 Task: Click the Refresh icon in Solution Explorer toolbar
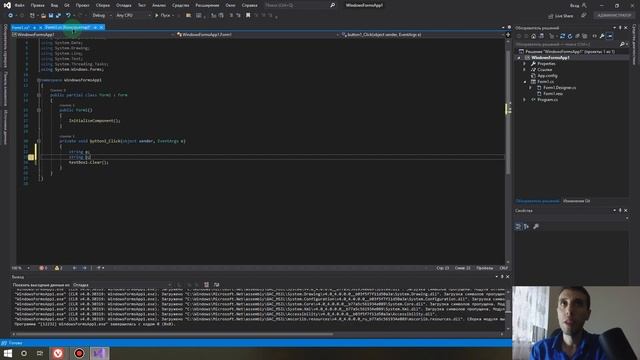[570, 36]
